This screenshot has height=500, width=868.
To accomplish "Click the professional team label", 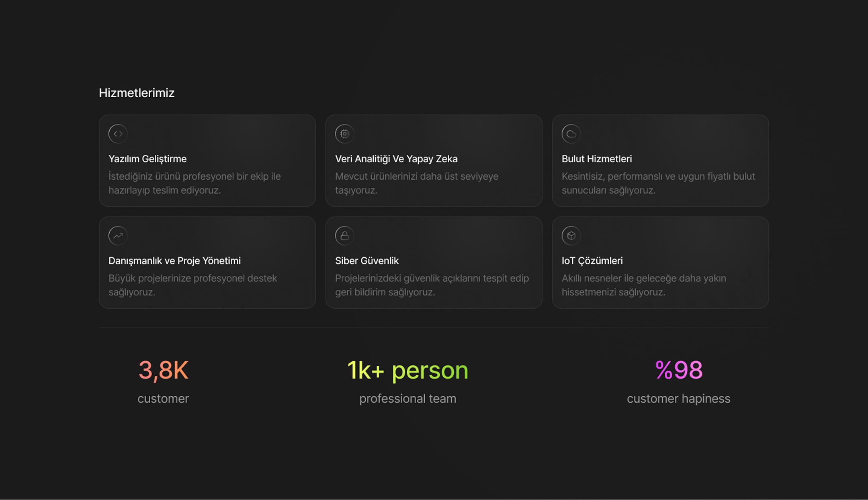I will (x=407, y=398).
